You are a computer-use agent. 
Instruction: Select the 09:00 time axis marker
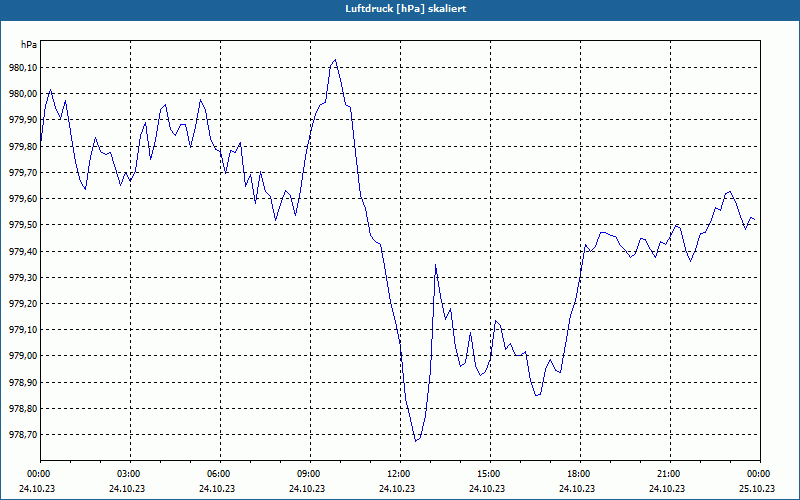(310, 474)
